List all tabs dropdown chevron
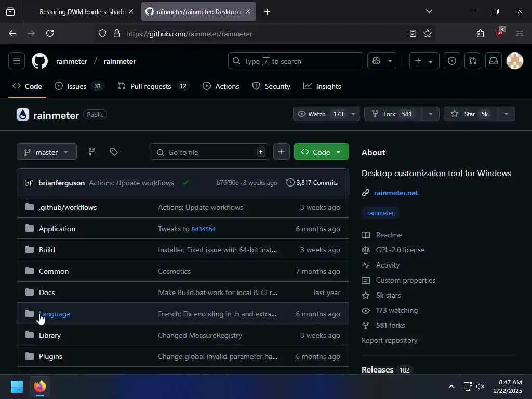Viewport: 532px width, 399px height. tap(429, 11)
